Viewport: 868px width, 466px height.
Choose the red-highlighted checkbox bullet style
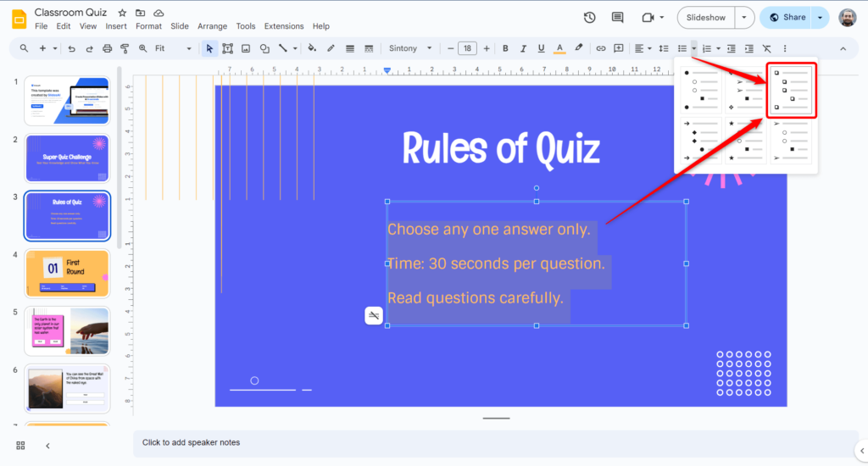[791, 90]
